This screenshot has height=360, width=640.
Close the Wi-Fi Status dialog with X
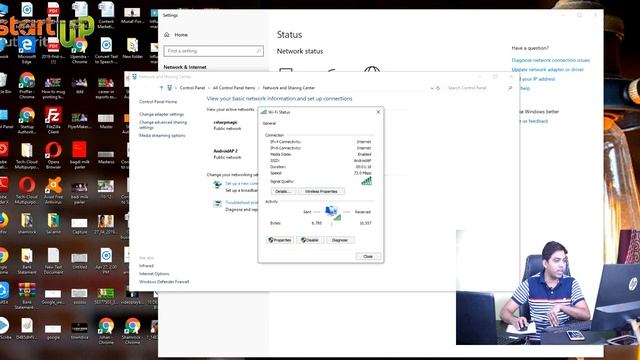(x=378, y=112)
